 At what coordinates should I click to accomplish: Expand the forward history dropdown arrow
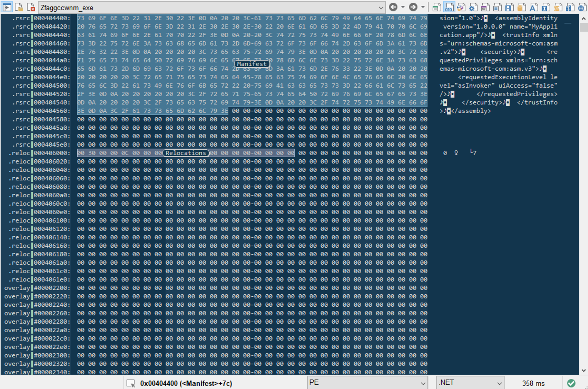[x=423, y=7]
